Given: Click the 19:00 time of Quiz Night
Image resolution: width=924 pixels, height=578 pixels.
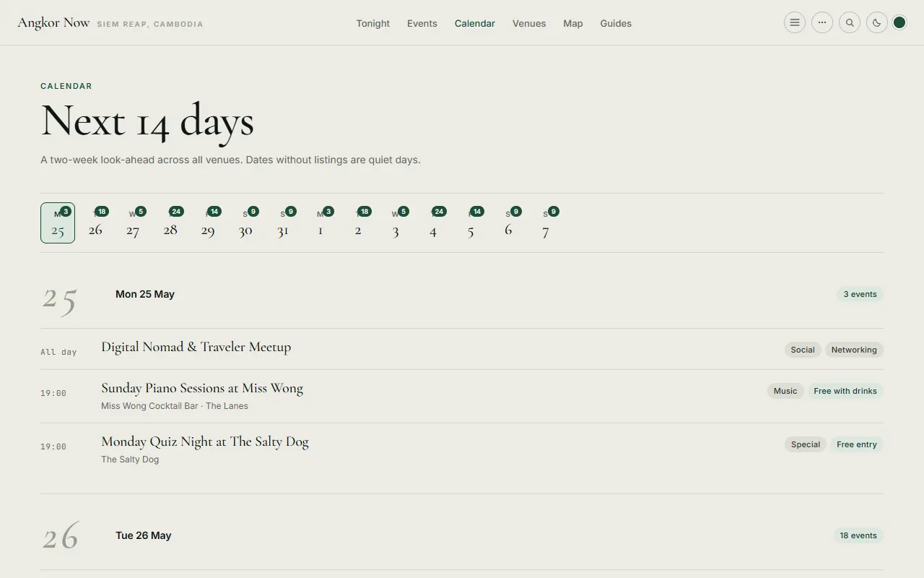Looking at the screenshot, I should [x=53, y=447].
